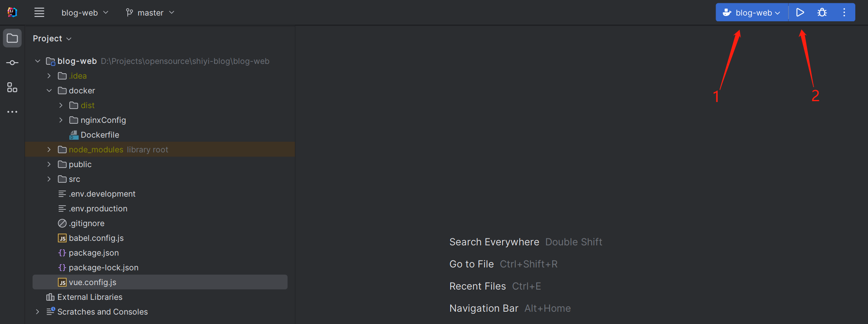Screen dimensions: 868x324
Task: Select the Dockerfile in the tree
Action: coord(100,135)
